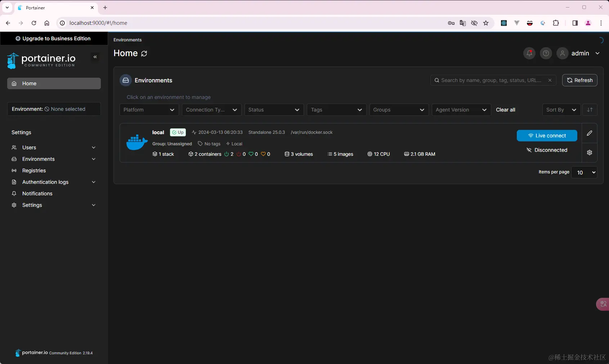Select the Portainer browser tab

tap(56, 8)
